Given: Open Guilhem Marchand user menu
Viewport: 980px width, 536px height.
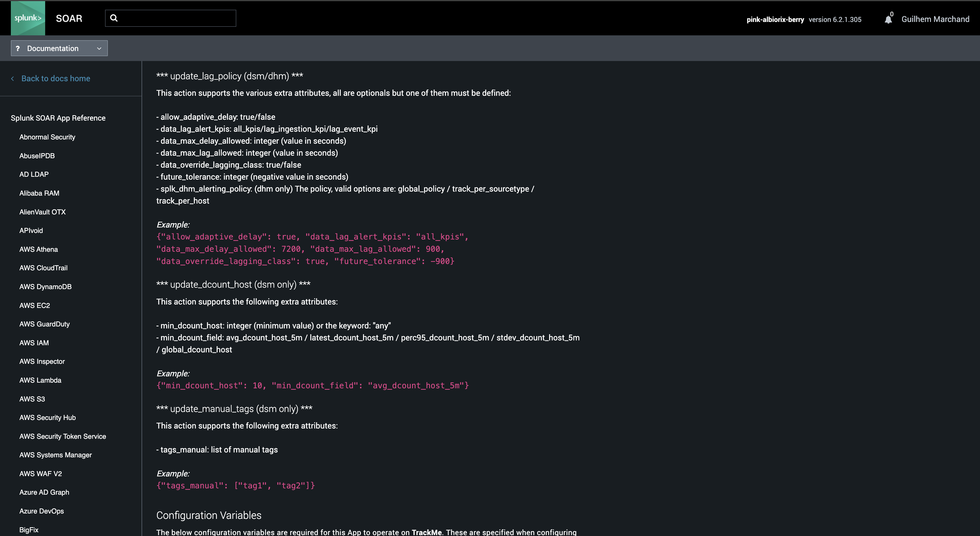Looking at the screenshot, I should pos(935,19).
